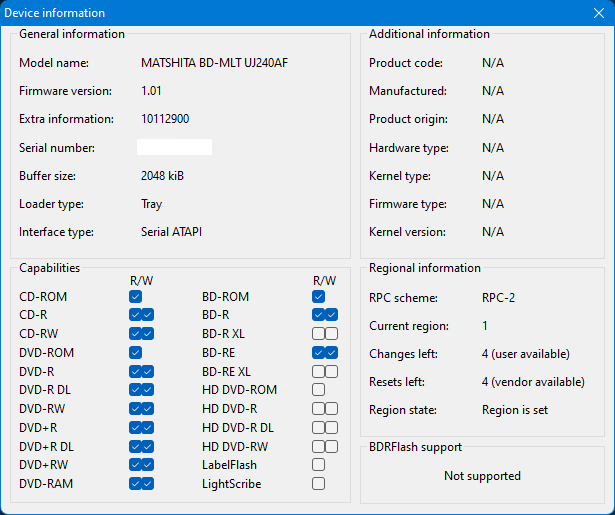
Task: Toggle the BD-R XL write checkbox
Action: 331,334
